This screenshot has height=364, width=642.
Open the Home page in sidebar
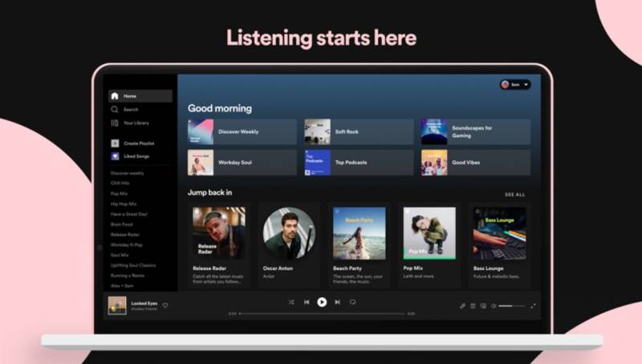140,95
